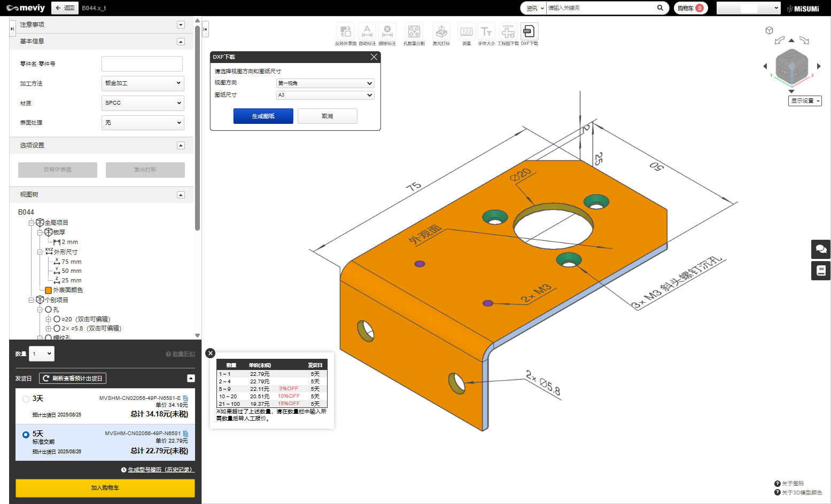
Task: Open the chat support icon on right edge
Action: pyautogui.click(x=821, y=249)
